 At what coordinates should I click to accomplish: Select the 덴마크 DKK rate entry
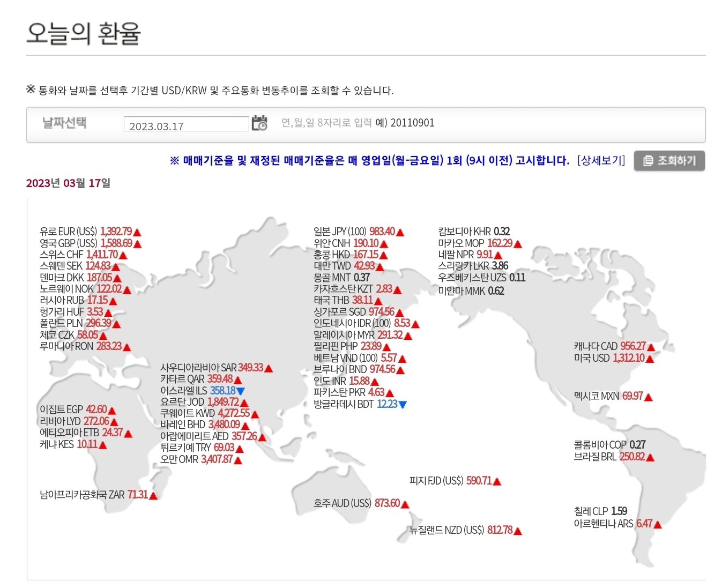point(80,278)
